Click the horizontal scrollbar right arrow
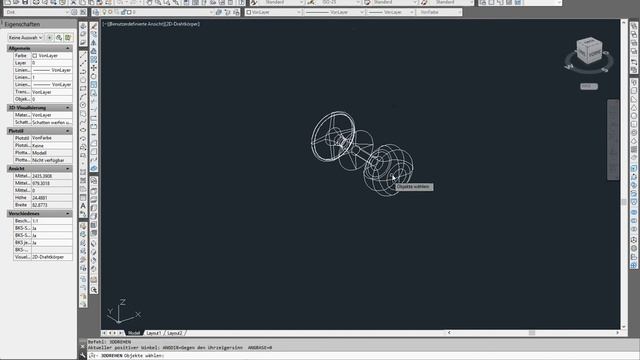 tap(617, 333)
